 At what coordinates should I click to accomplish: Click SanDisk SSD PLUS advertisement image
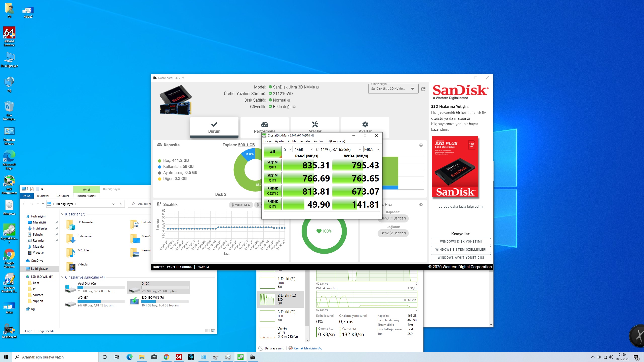click(455, 167)
